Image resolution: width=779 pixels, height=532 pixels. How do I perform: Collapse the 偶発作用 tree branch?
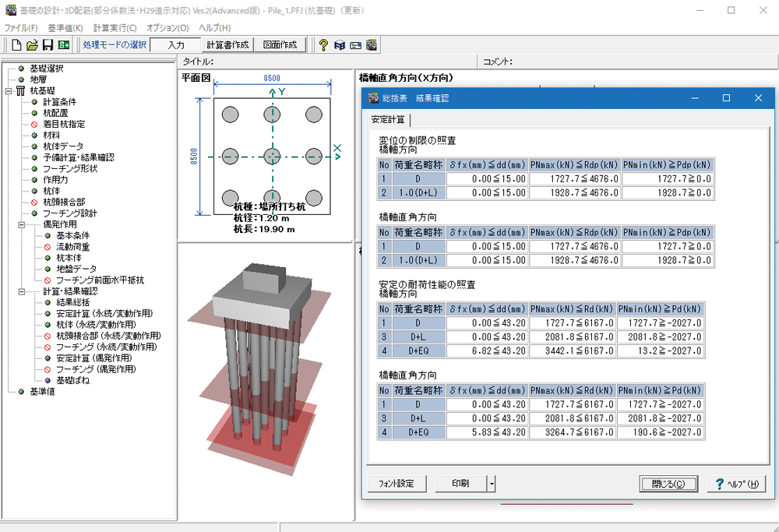point(22,224)
